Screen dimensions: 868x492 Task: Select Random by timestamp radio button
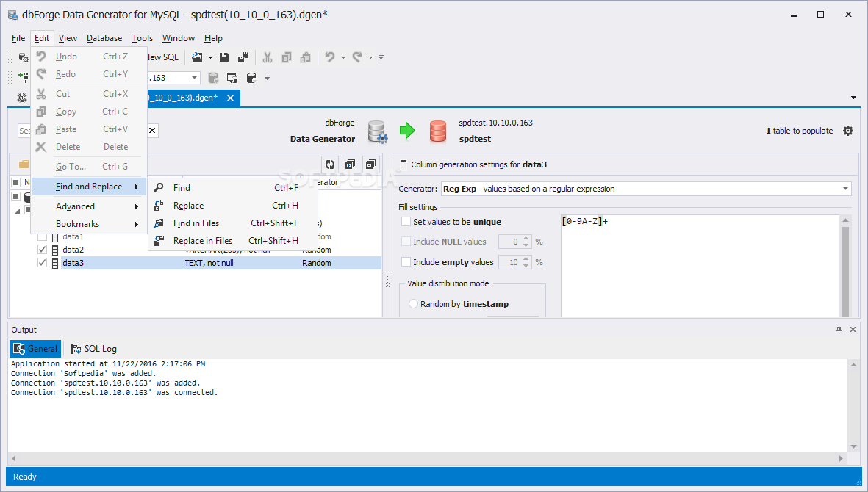coord(414,304)
